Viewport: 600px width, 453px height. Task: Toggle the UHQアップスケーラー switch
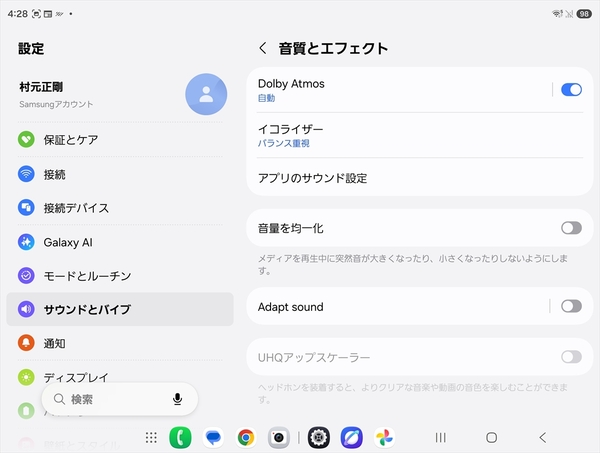(x=571, y=357)
